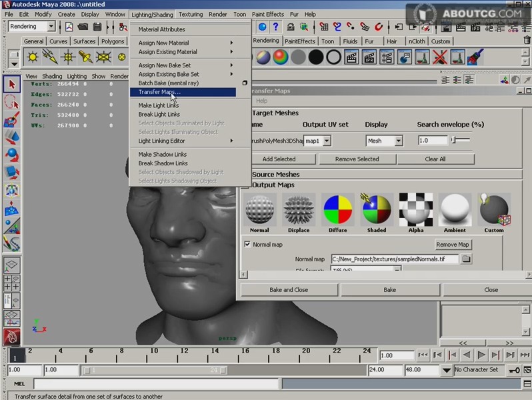Screen dimensions: 532x400
Task: Open Batch Bake option box
Action: [245, 83]
